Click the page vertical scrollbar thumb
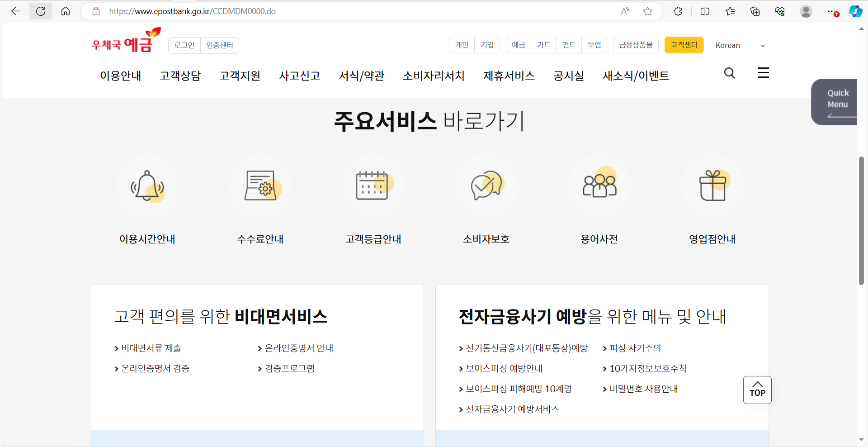The width and height of the screenshot is (868, 447). pyautogui.click(x=861, y=220)
